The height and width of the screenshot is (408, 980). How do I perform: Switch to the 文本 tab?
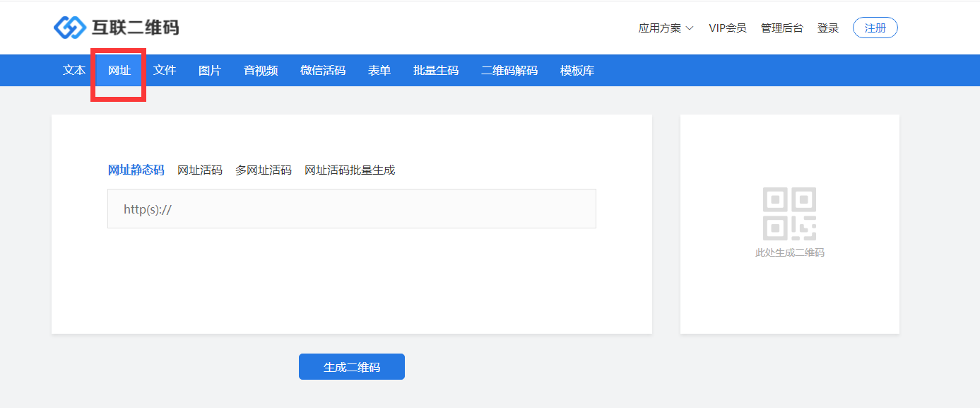coord(74,70)
